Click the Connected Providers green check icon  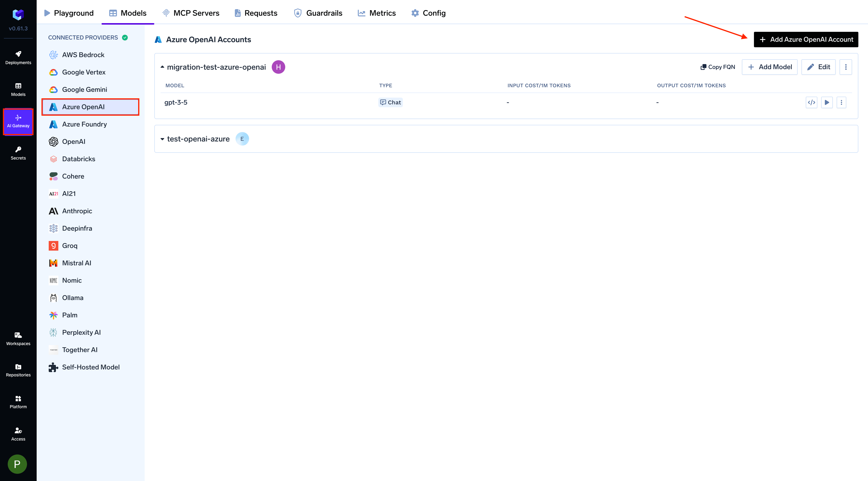pyautogui.click(x=125, y=38)
